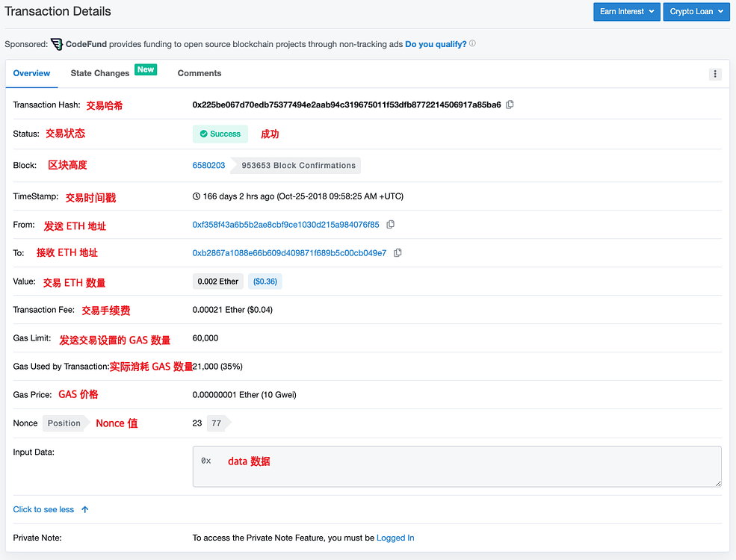Viewport: 736px width, 560px height.
Task: Click the clock icon beside the timestamp
Action: tap(197, 196)
